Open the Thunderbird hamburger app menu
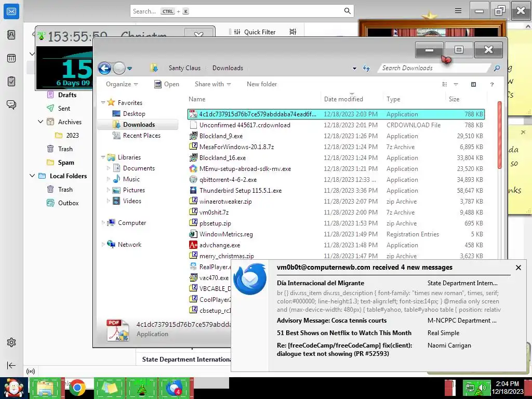The width and height of the screenshot is (532, 399). click(x=458, y=11)
